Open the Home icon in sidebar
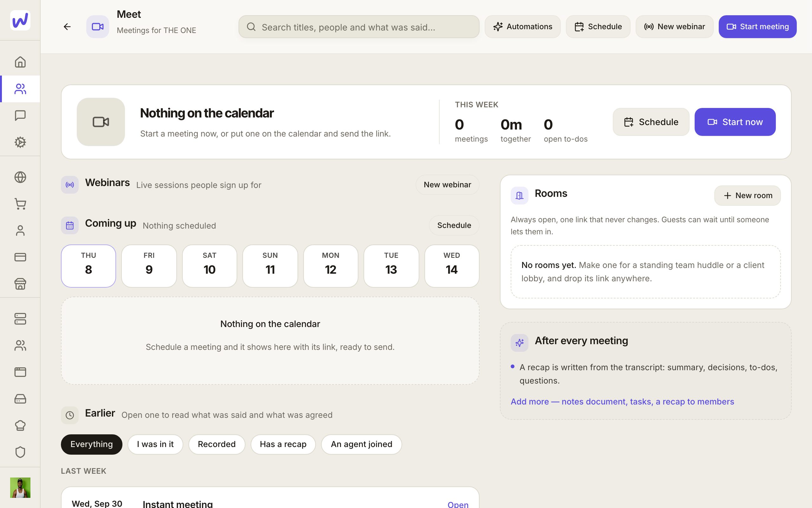The image size is (812, 508). pyautogui.click(x=20, y=62)
